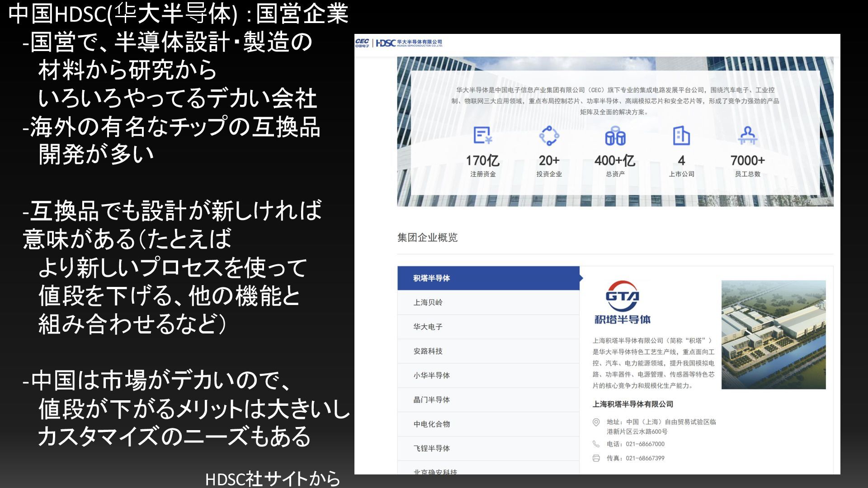Click the listed companies building icon
Screen dimensions: 868x488
click(x=681, y=136)
